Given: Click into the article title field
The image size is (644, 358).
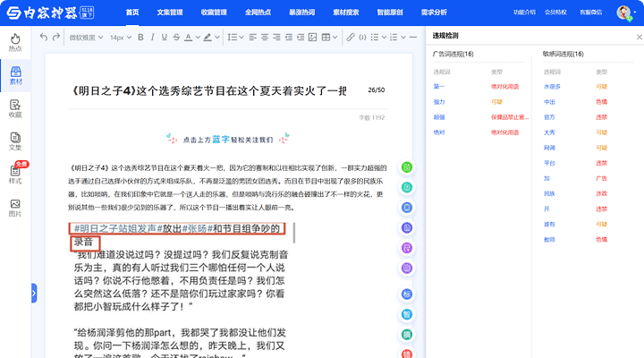Looking at the screenshot, I should (209, 90).
